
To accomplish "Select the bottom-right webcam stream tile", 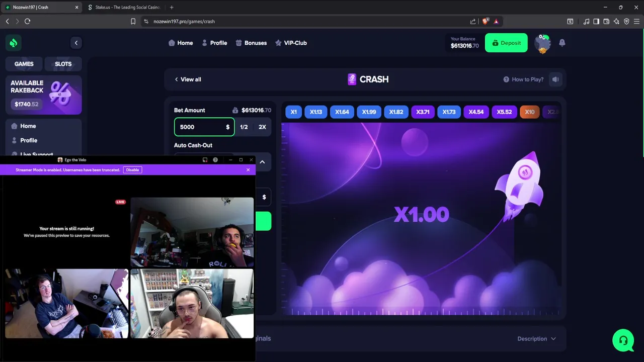I will point(192,304).
